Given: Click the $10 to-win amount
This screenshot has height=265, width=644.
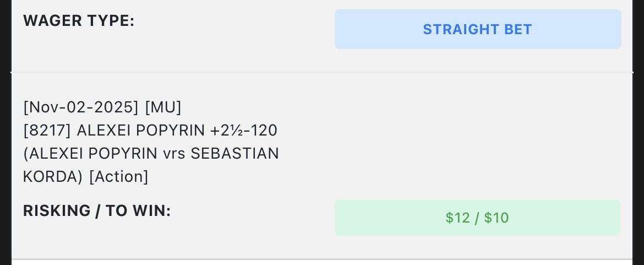Looking at the screenshot, I should [x=496, y=218].
